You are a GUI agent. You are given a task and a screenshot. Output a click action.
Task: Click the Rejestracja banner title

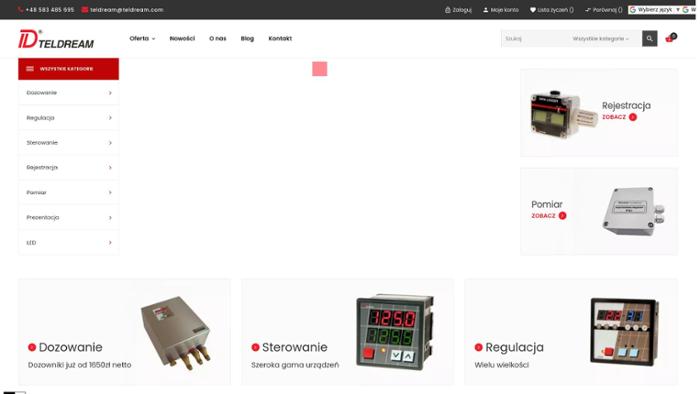[626, 106]
